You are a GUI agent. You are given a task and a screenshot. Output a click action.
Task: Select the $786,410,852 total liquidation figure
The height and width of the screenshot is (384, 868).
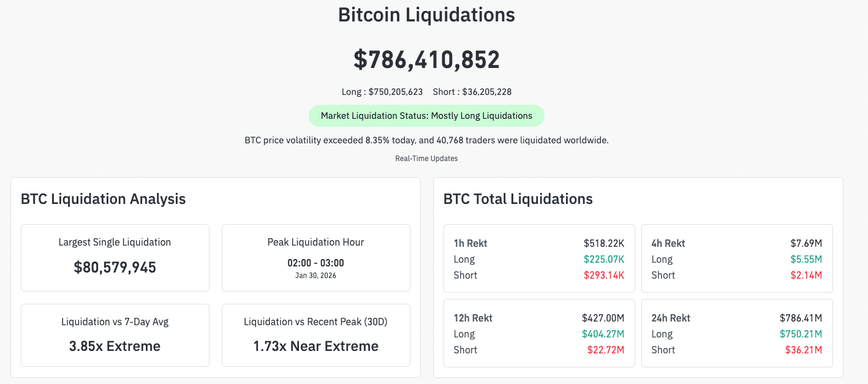click(427, 59)
